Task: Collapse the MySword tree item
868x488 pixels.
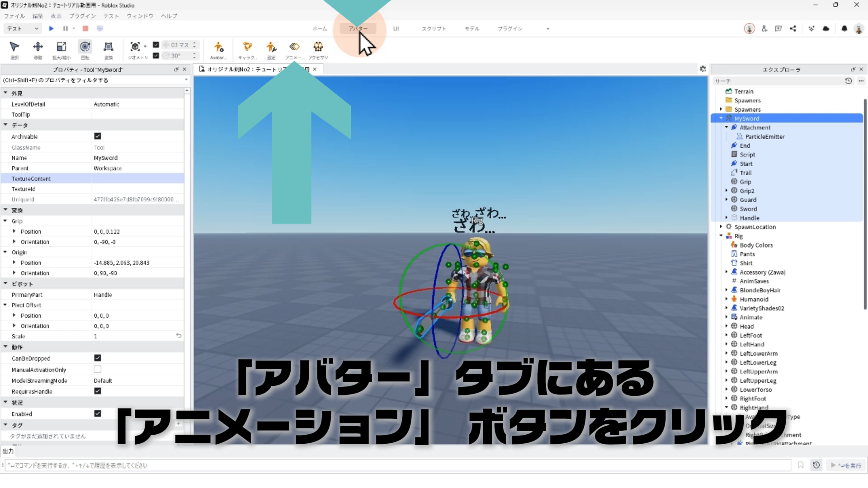Action: 721,118
